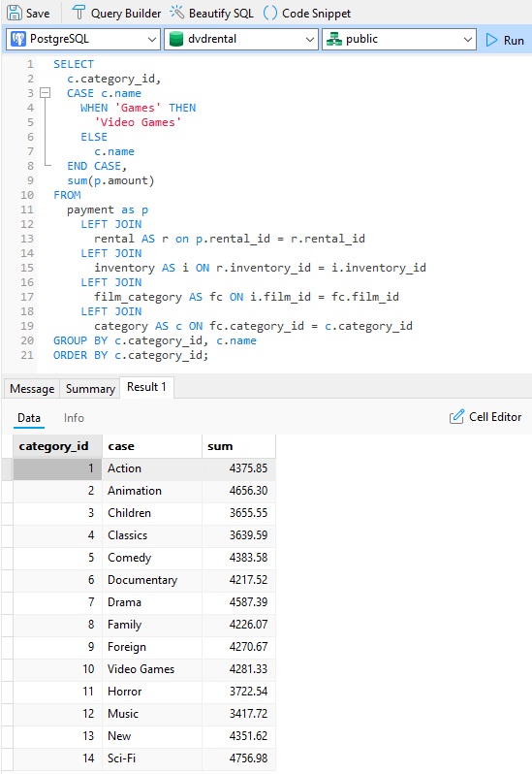Click the sum value 3655.55
Image resolution: width=532 pixels, height=774 pixels.
(238, 513)
